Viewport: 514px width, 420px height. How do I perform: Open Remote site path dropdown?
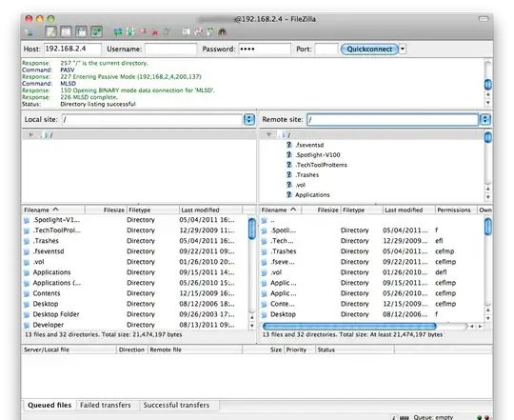click(485, 119)
